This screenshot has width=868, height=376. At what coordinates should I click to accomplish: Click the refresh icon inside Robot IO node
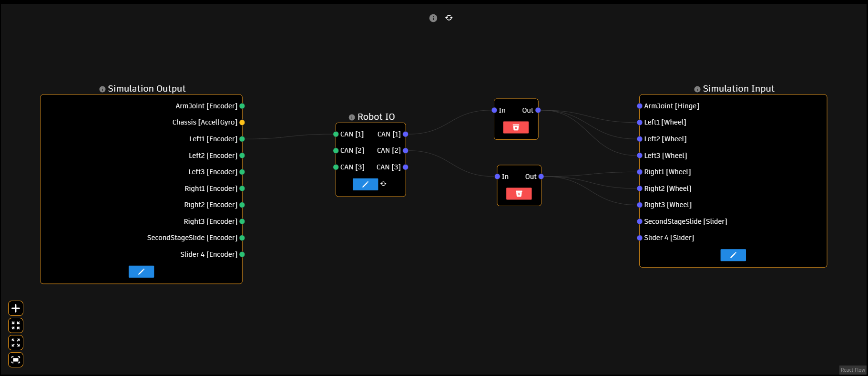pos(383,184)
